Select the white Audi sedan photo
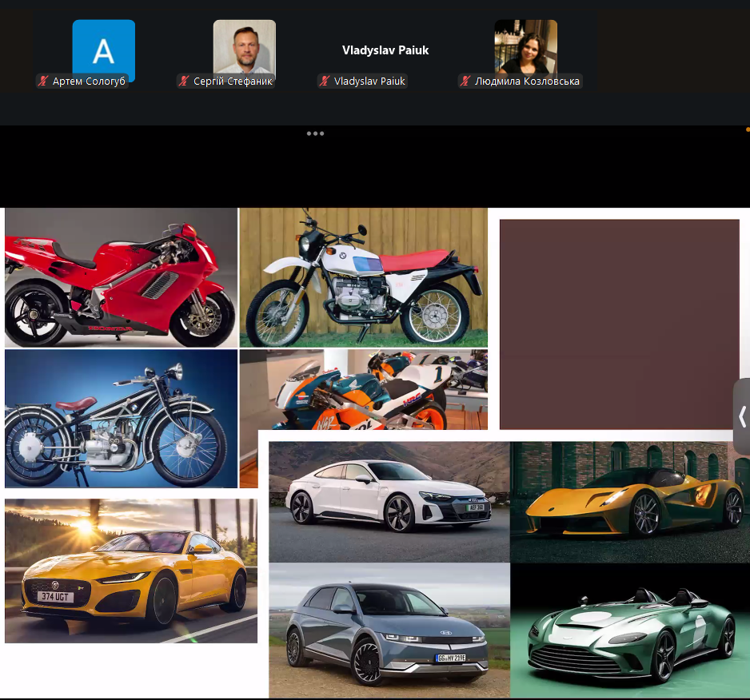Screen dimensions: 750x700 coord(389,501)
